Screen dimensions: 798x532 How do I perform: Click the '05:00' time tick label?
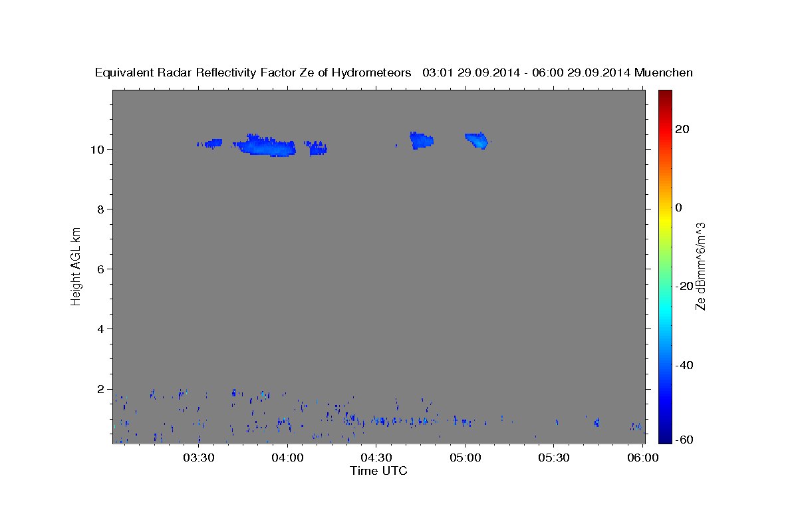465,458
